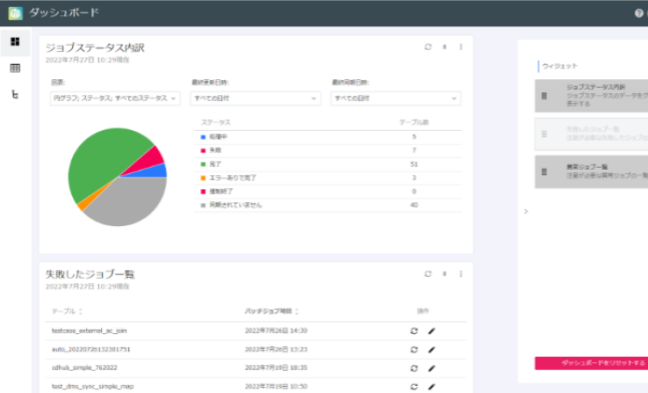The height and width of the screenshot is (393, 648).
Task: Click the app logo in the header
Action: tap(15, 13)
